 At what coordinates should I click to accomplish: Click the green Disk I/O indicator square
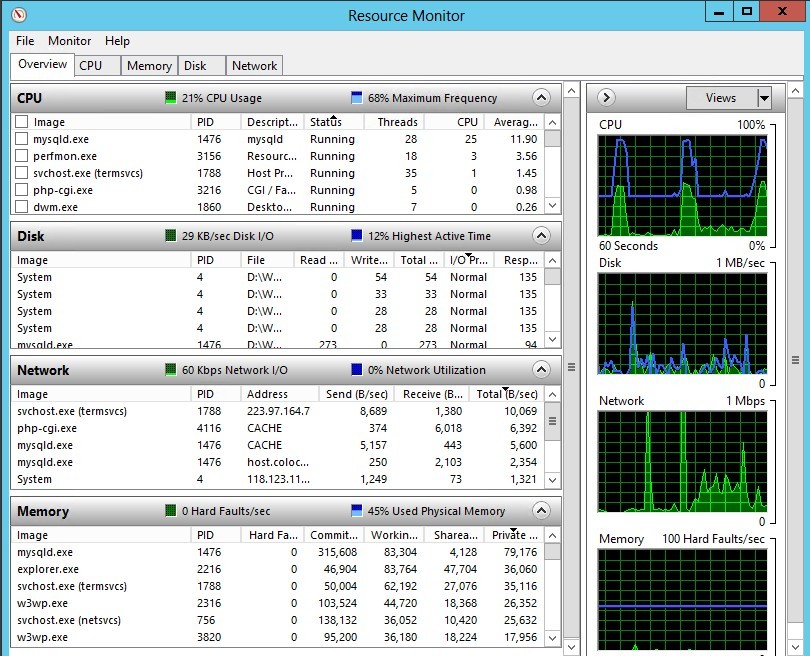click(x=170, y=236)
